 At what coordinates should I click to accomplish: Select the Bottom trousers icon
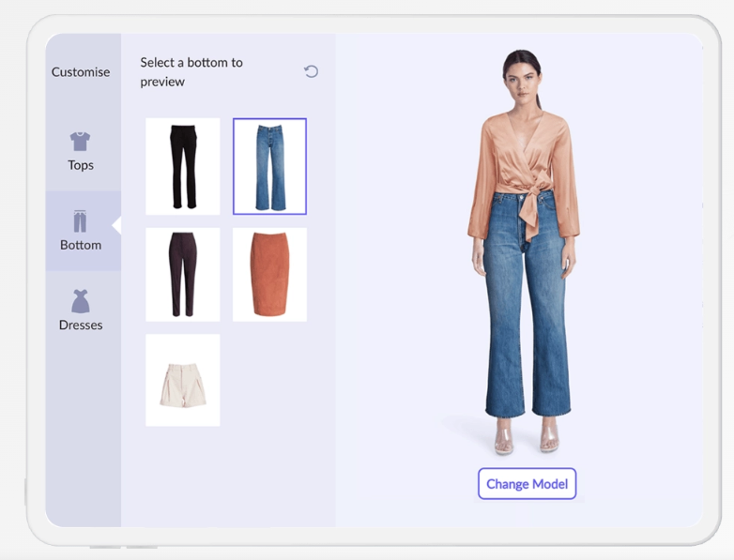click(80, 221)
